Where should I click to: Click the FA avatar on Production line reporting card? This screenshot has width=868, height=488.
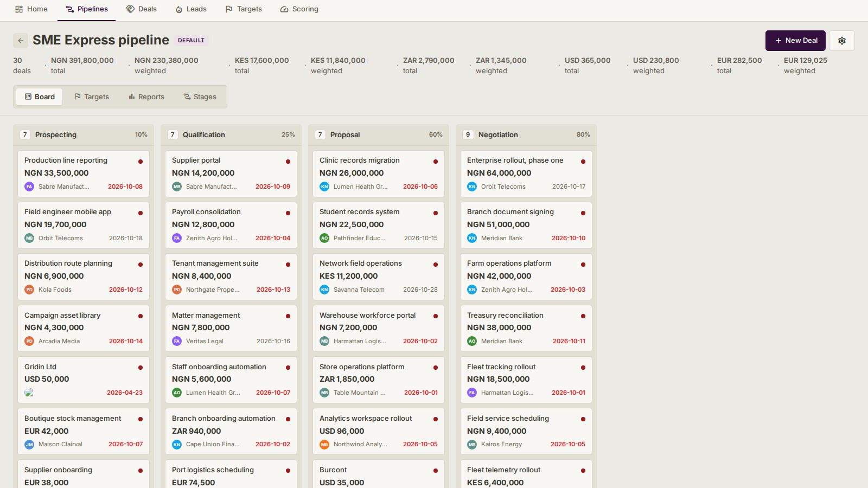tap(29, 187)
